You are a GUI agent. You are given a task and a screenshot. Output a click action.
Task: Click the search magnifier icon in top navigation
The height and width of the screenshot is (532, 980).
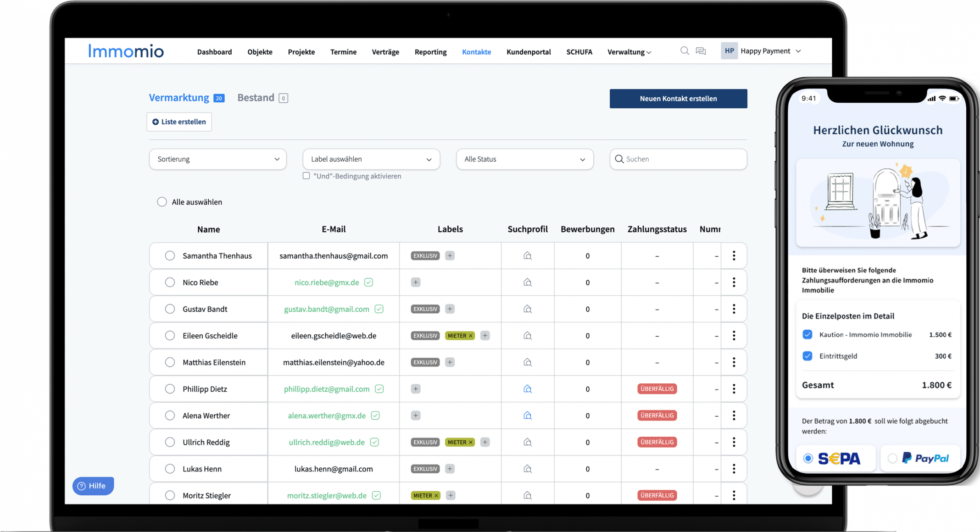684,51
